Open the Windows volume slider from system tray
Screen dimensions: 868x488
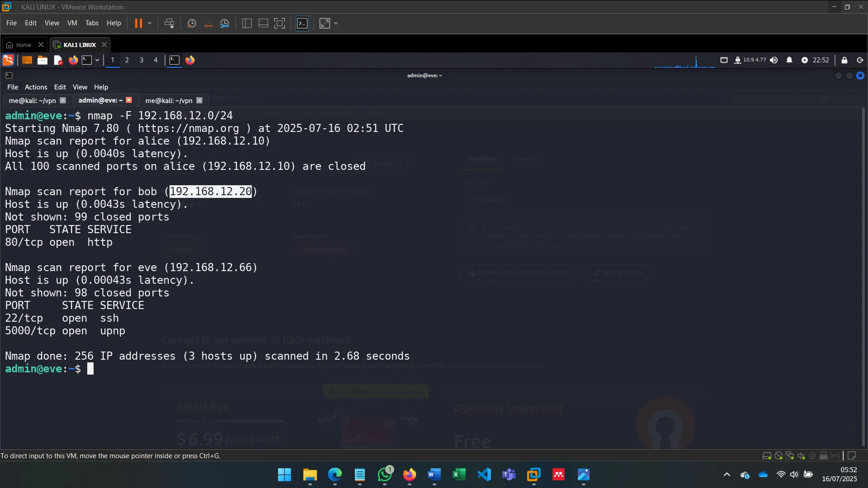coord(794,474)
